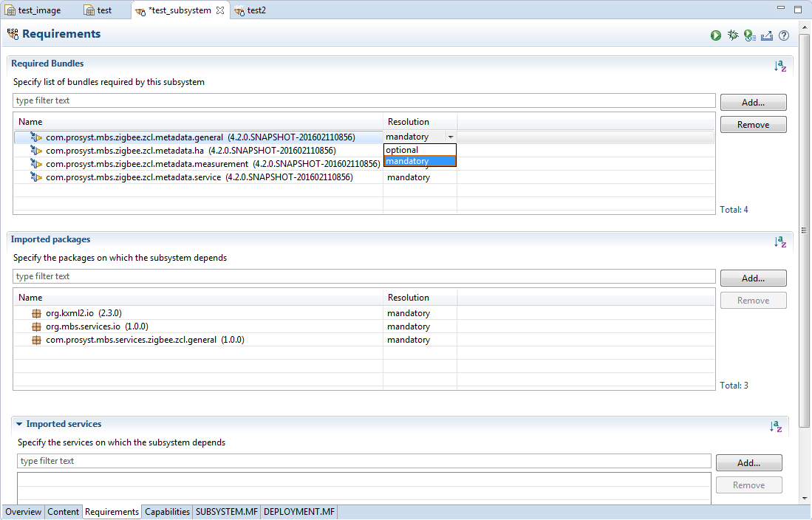Click Add in Required Bundles
The width and height of the screenshot is (812, 520).
coord(753,103)
